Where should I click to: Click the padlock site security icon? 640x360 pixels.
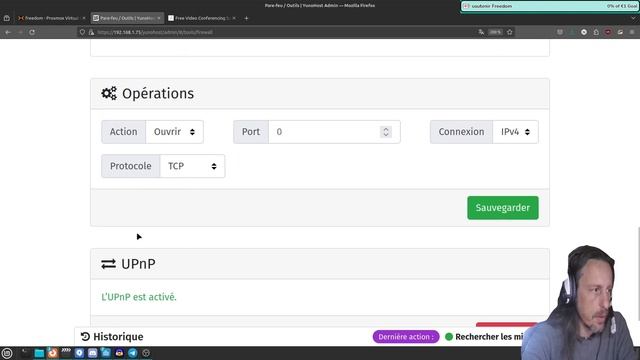[x=91, y=32]
